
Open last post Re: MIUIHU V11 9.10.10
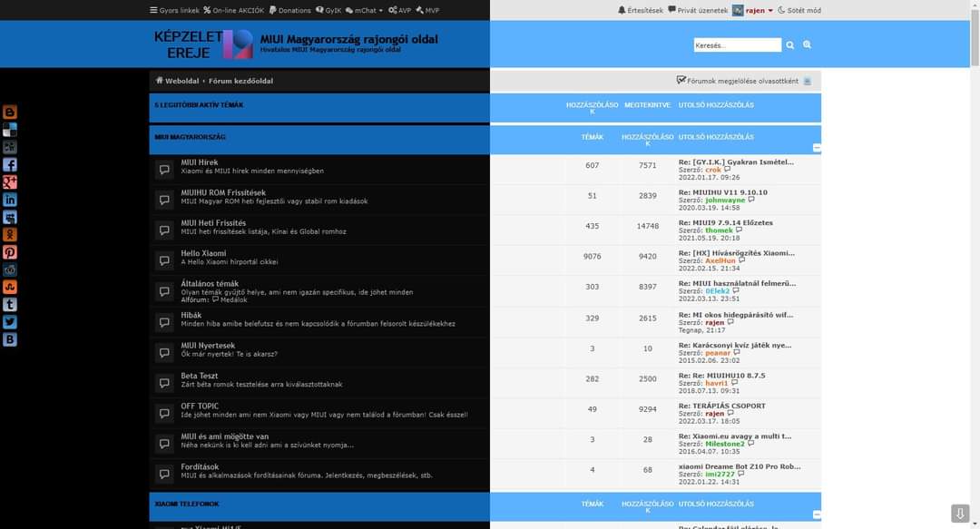pyautogui.click(x=722, y=192)
